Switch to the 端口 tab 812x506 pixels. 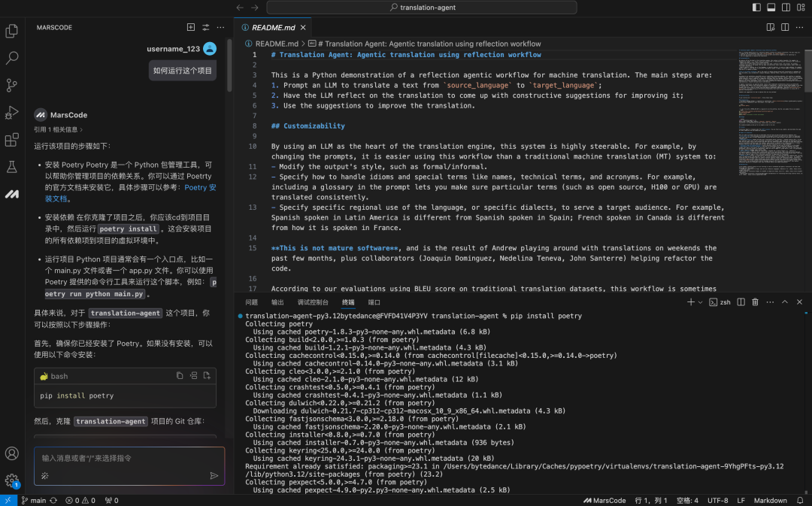click(x=374, y=302)
